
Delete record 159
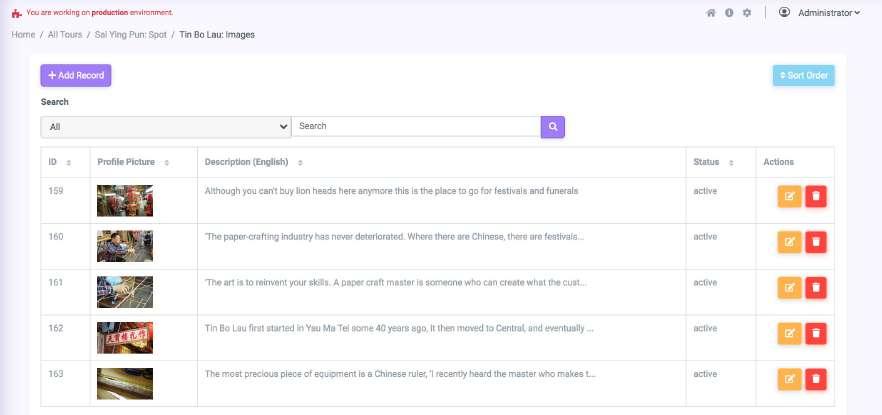pos(816,196)
